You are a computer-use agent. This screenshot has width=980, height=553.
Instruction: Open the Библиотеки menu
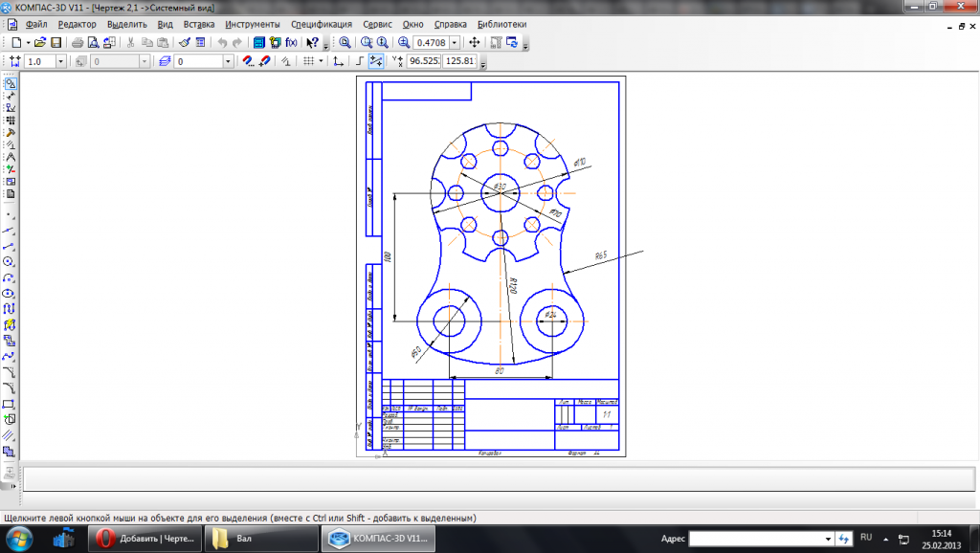[x=501, y=24]
